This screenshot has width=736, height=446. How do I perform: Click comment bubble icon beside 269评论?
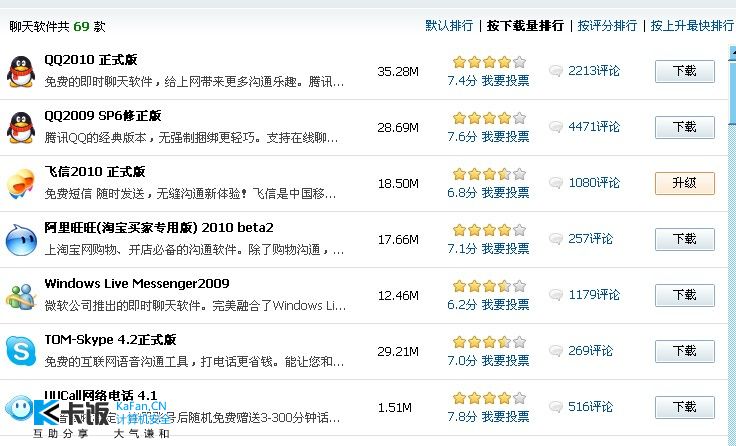click(x=556, y=351)
